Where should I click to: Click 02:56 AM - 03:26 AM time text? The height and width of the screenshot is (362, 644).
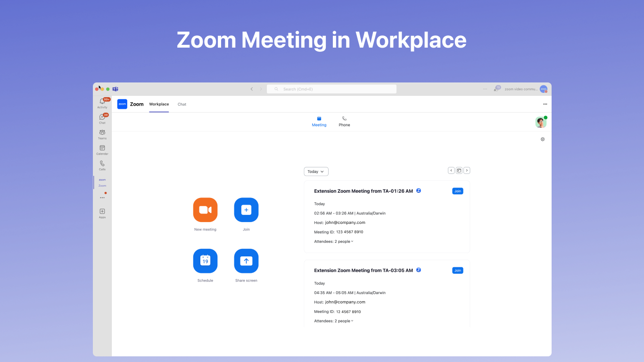[x=334, y=213]
